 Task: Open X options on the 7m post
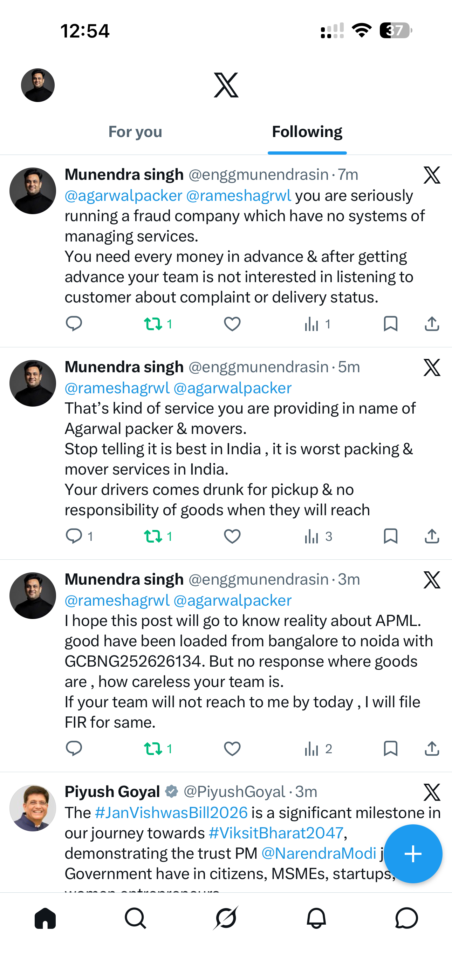coord(432,175)
